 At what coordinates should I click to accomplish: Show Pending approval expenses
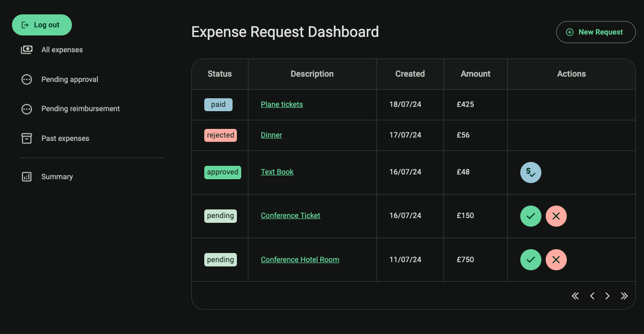[x=70, y=80]
